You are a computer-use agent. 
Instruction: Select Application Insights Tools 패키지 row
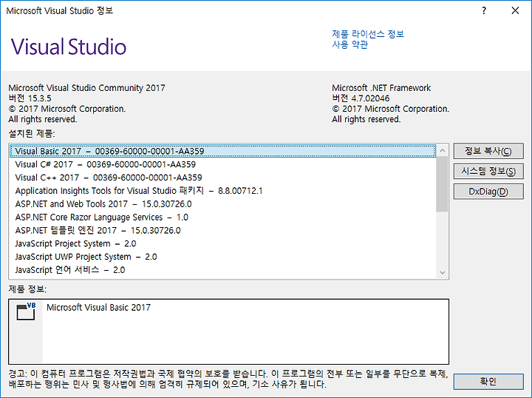[x=222, y=191]
